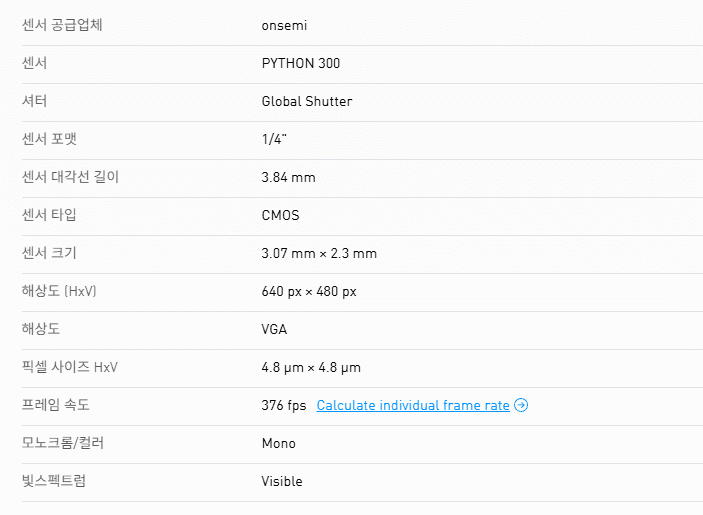Image resolution: width=703 pixels, height=515 pixels.
Task: Open the Calculate individual frame rate link
Action: pos(413,406)
